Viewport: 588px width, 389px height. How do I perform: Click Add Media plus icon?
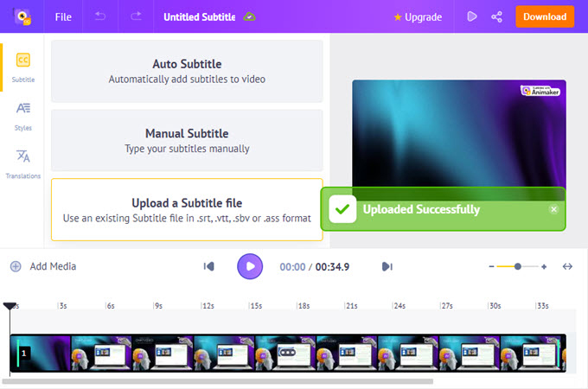point(16,266)
